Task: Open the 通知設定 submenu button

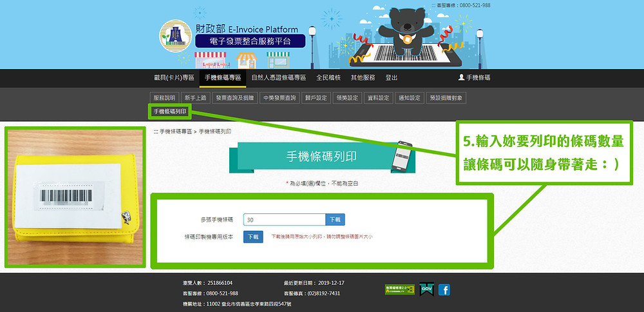Action: [x=410, y=98]
